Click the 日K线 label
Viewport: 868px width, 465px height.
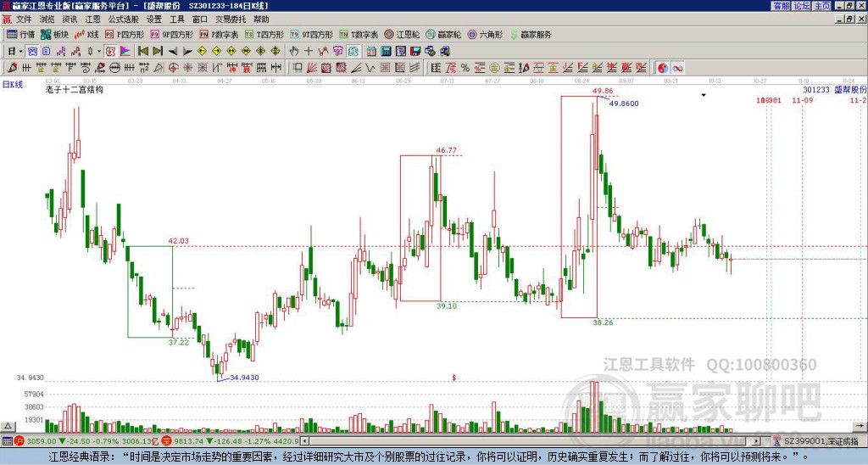tap(13, 85)
